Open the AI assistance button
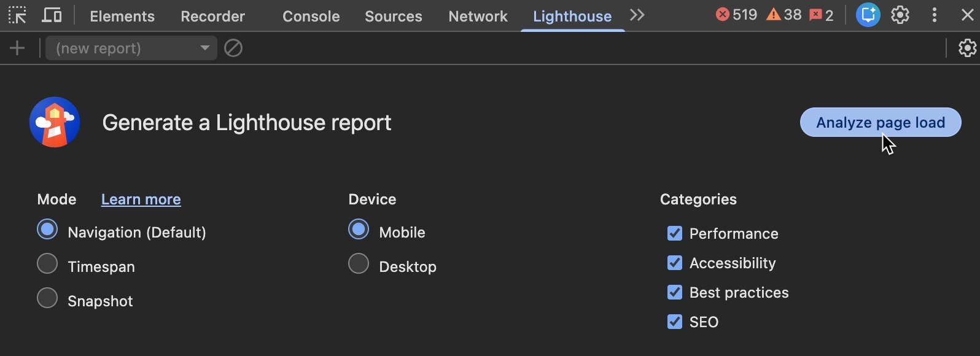 click(868, 15)
